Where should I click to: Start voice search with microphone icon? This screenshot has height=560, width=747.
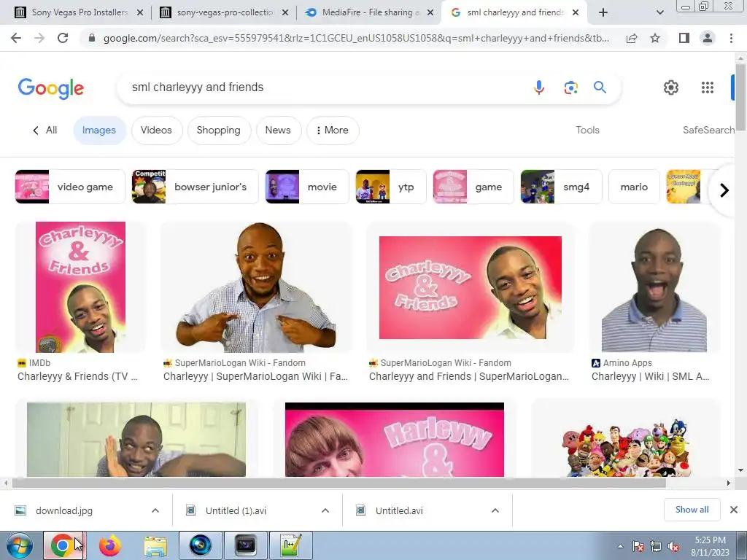(x=539, y=87)
